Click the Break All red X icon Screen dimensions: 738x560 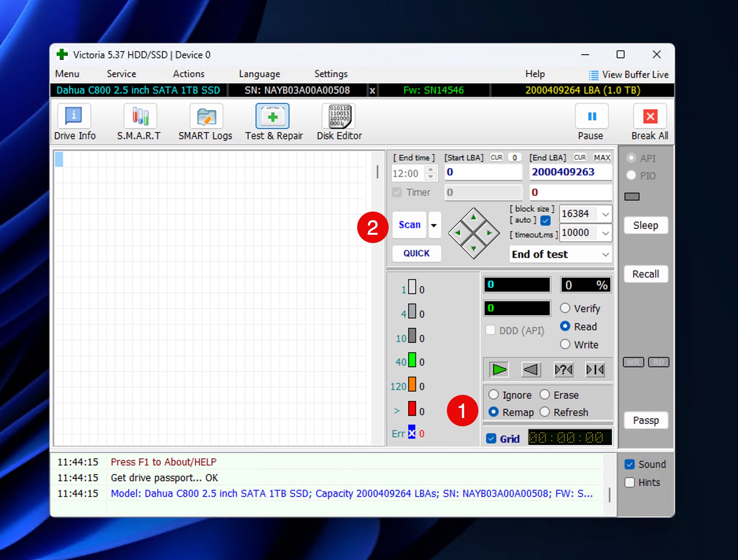[x=650, y=116]
